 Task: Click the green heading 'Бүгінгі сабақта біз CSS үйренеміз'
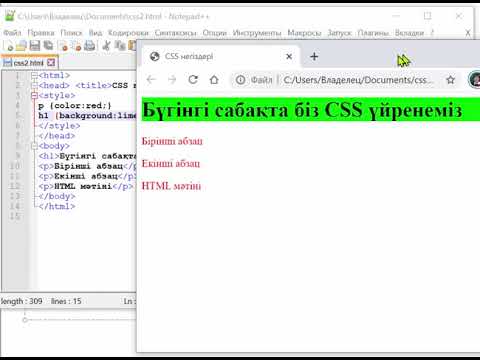[302, 110]
